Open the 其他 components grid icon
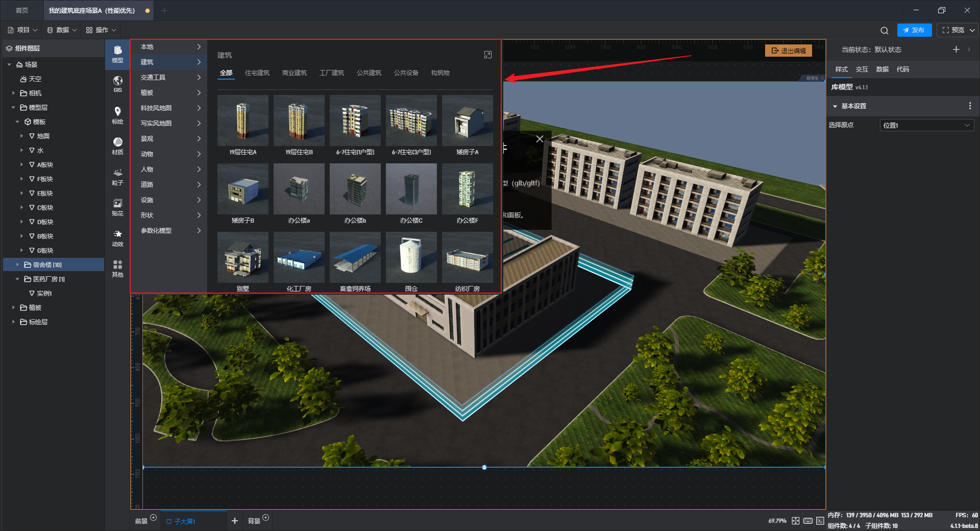 pyautogui.click(x=117, y=268)
